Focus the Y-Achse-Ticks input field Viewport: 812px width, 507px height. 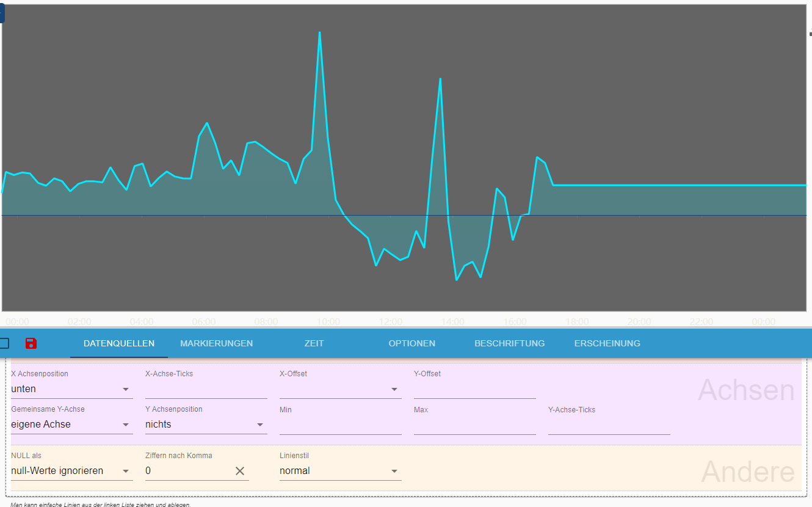point(609,425)
